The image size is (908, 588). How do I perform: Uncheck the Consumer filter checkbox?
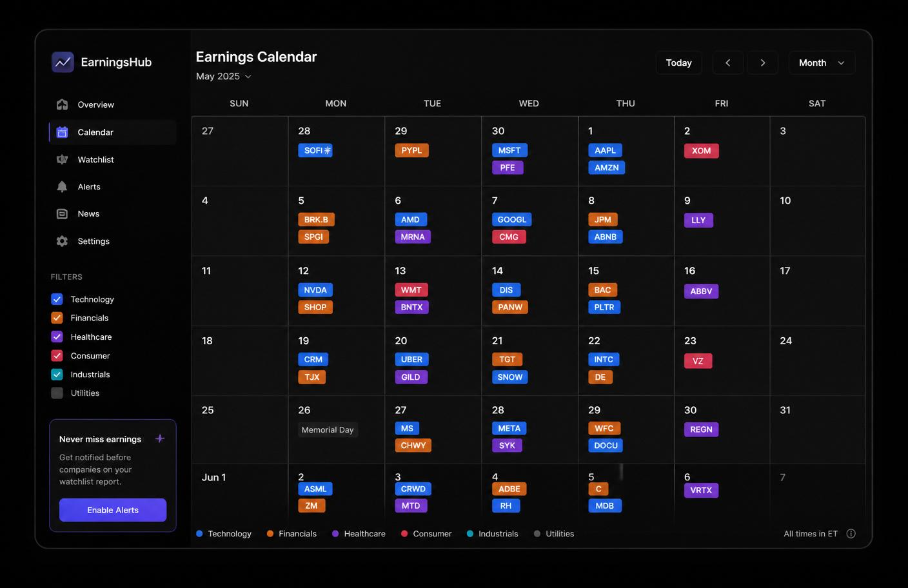click(57, 355)
